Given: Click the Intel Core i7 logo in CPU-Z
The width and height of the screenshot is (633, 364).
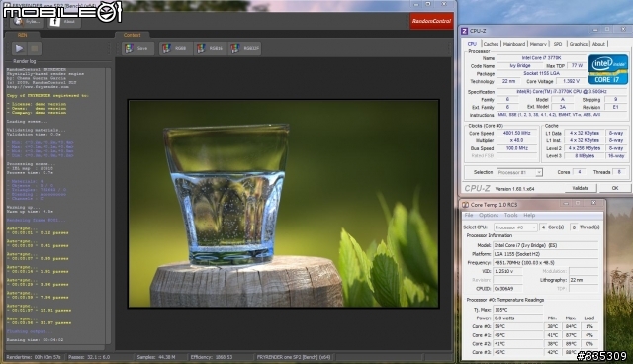Looking at the screenshot, I should click(608, 69).
